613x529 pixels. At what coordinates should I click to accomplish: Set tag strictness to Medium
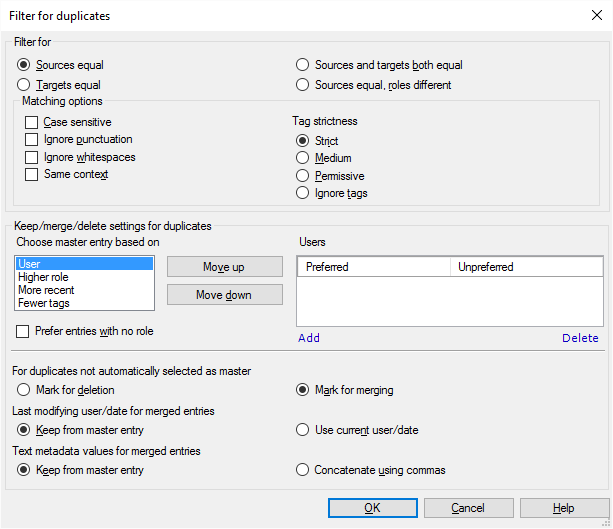[x=303, y=158]
